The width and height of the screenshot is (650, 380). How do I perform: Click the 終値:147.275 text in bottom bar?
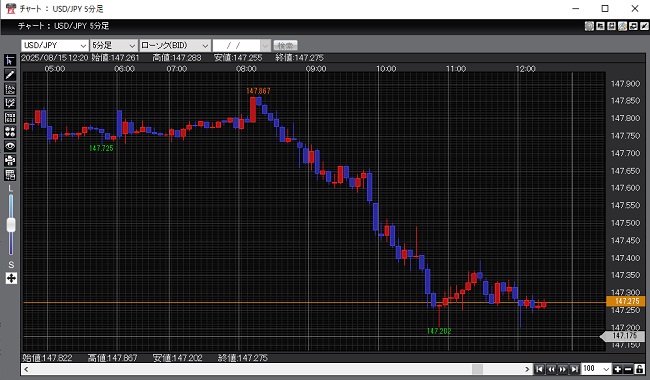pyautogui.click(x=243, y=358)
